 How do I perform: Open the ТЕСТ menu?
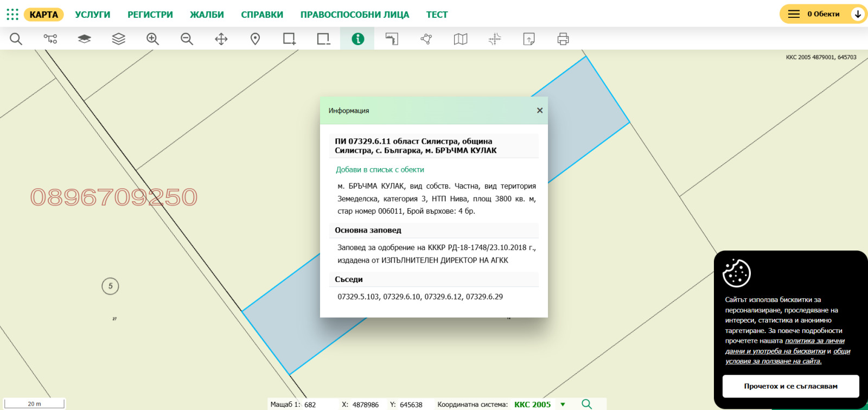tap(437, 15)
